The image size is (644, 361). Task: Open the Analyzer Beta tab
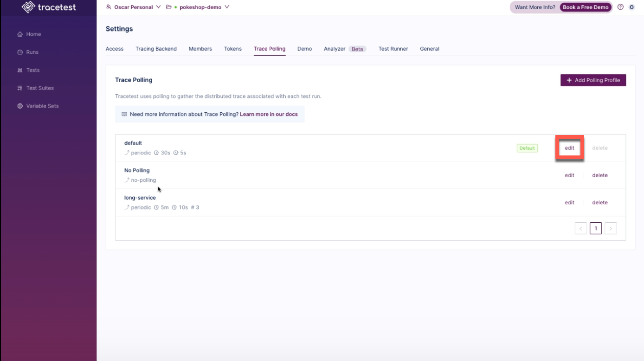click(345, 49)
